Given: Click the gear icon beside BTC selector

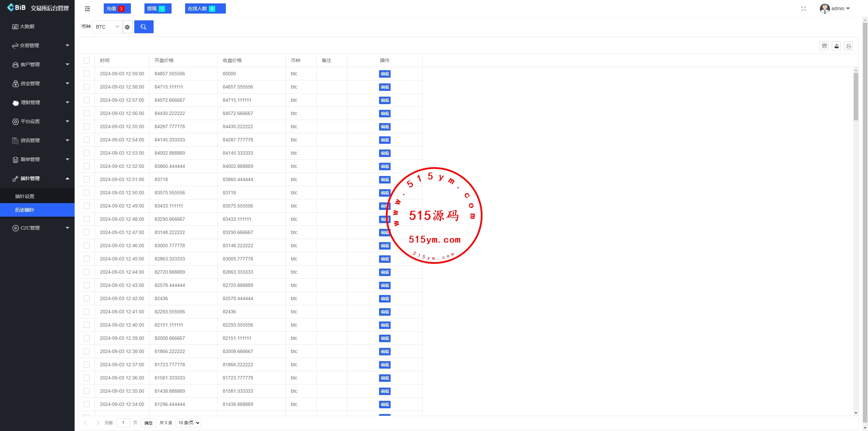Looking at the screenshot, I should [127, 27].
